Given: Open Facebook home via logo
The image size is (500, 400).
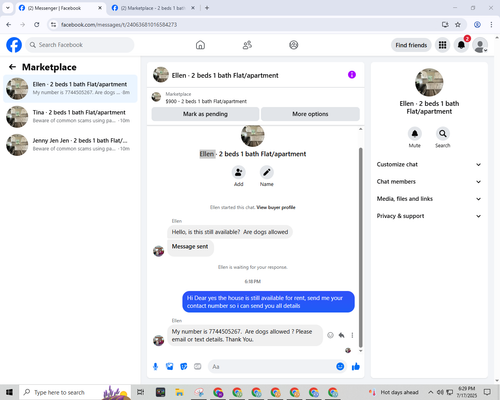Looking at the screenshot, I should 14,45.
